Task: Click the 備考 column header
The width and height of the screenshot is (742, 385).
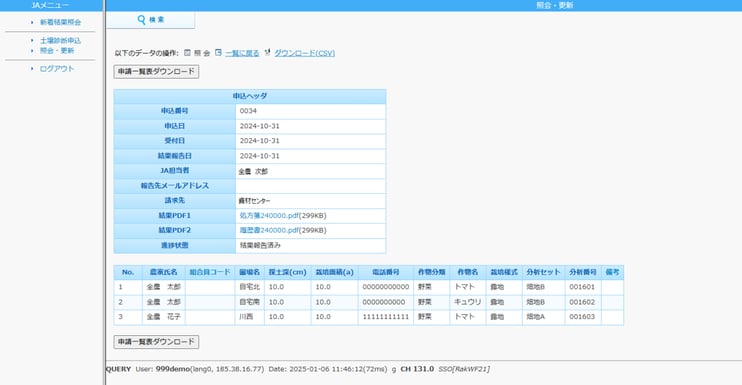Action: (x=612, y=272)
